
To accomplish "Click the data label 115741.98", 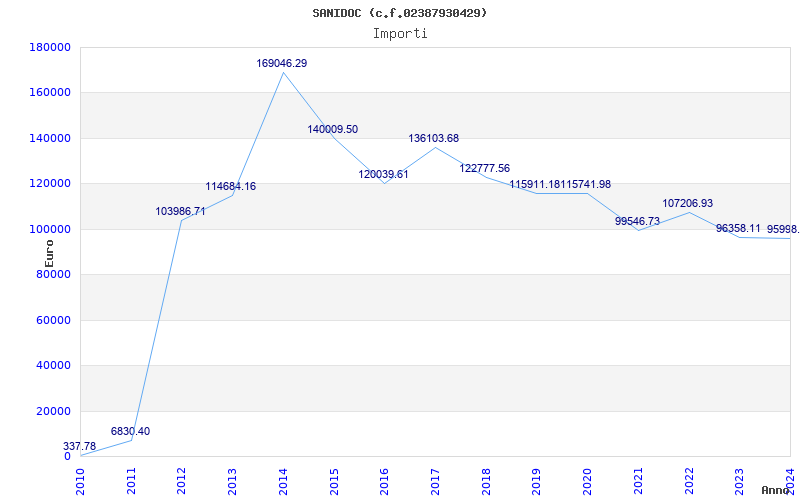I will (586, 185).
